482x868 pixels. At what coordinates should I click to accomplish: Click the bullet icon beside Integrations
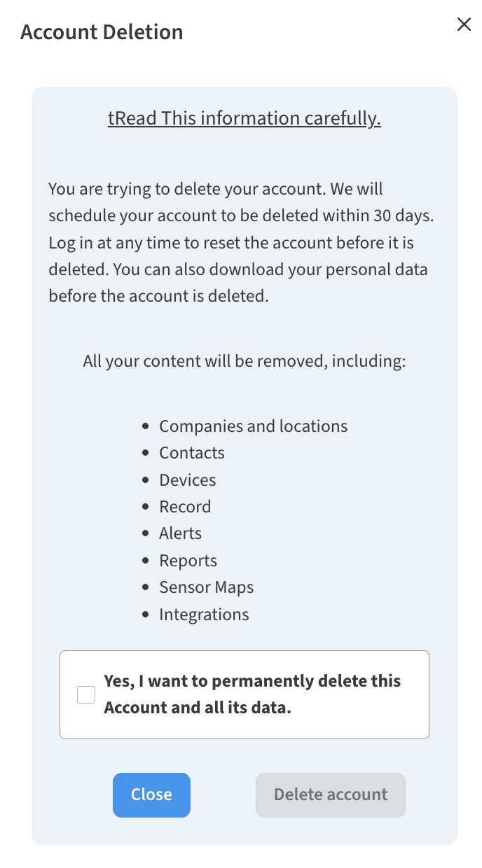[145, 614]
